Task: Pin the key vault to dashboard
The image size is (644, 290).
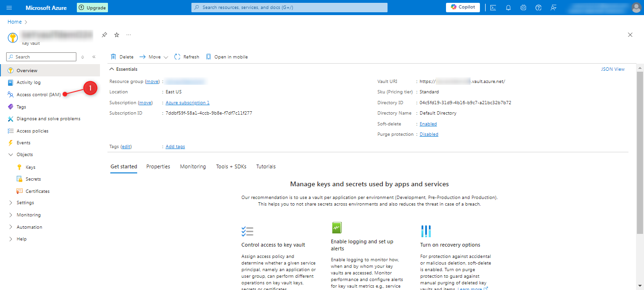Action: (x=105, y=35)
